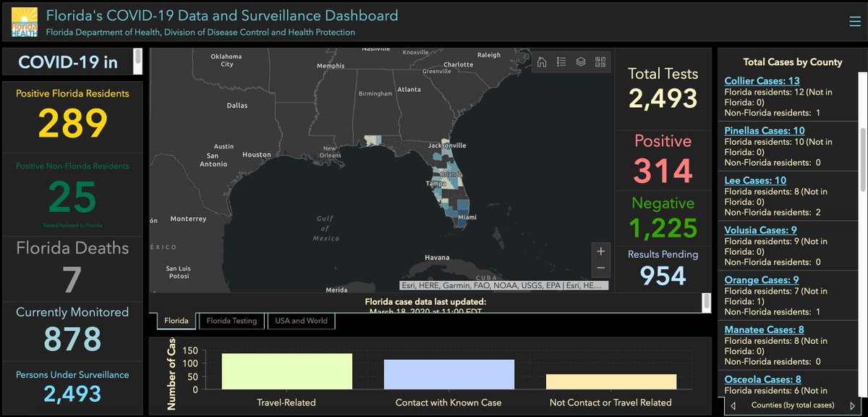Click the zoom out icon on the map
This screenshot has height=417, width=868.
[x=600, y=267]
